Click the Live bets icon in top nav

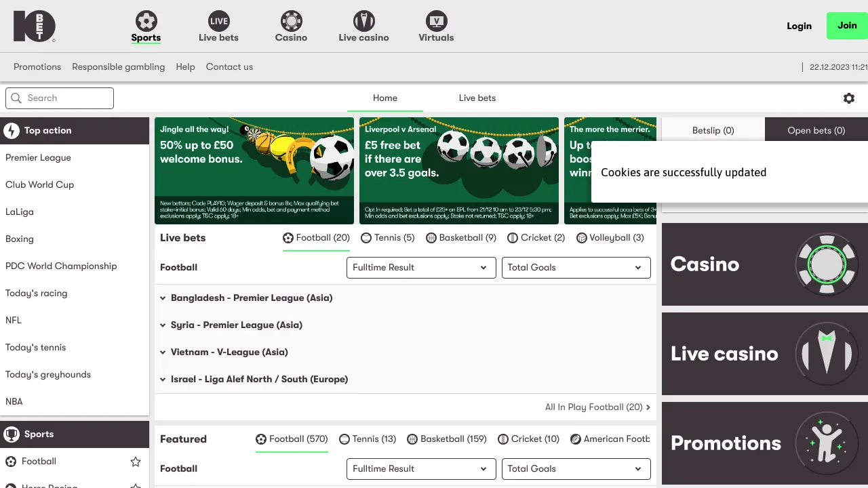[218, 20]
